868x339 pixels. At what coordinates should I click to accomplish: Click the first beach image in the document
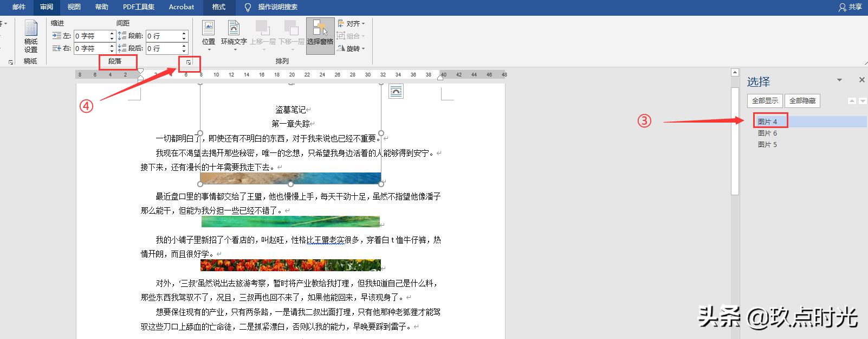(x=290, y=178)
